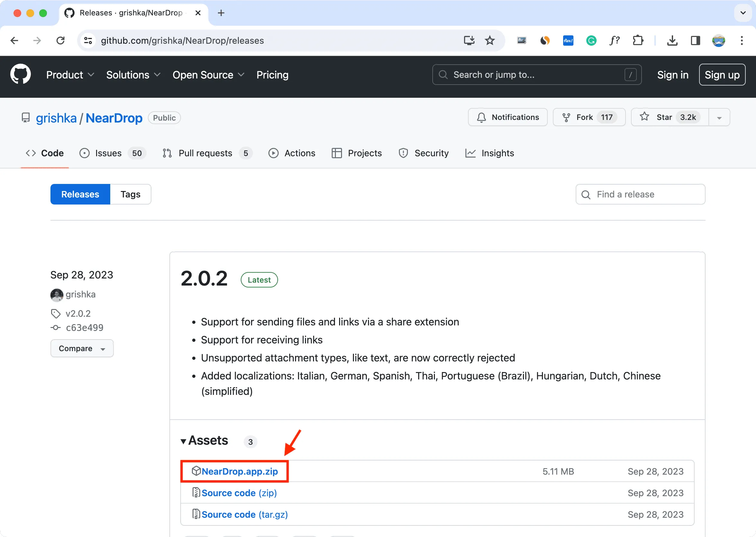Image resolution: width=756 pixels, height=537 pixels.
Task: Toggle the browser side panel icon
Action: coord(695,41)
